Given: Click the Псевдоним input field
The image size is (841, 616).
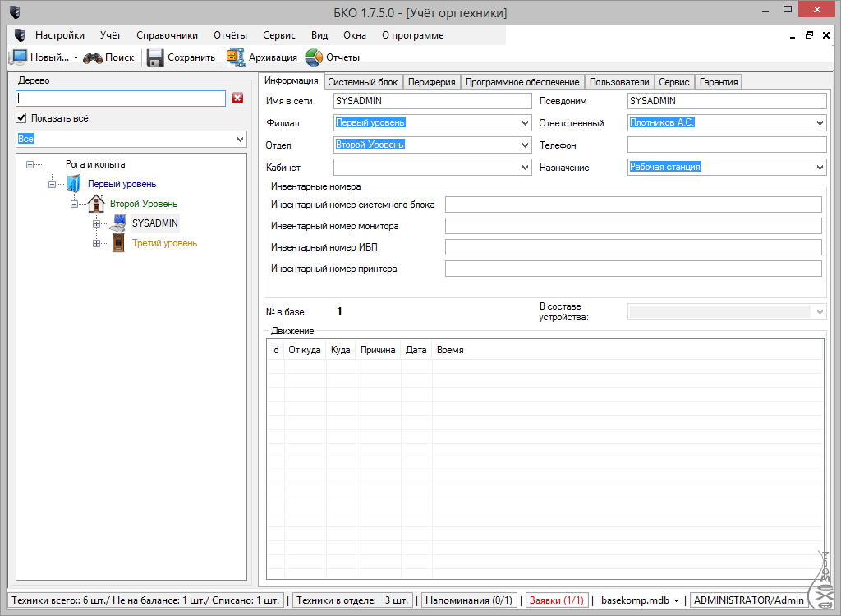Looking at the screenshot, I should coord(727,101).
